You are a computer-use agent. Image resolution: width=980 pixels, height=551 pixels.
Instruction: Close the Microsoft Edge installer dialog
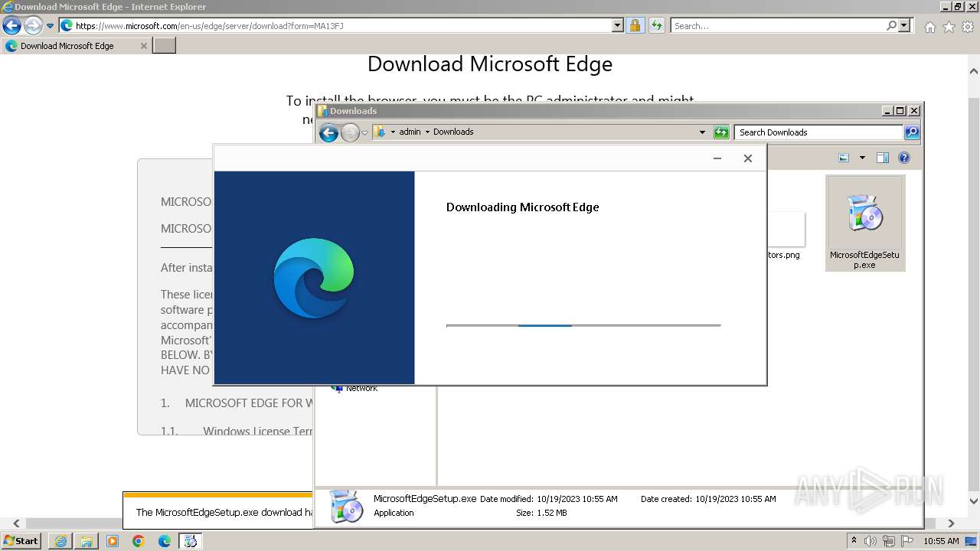coord(748,158)
